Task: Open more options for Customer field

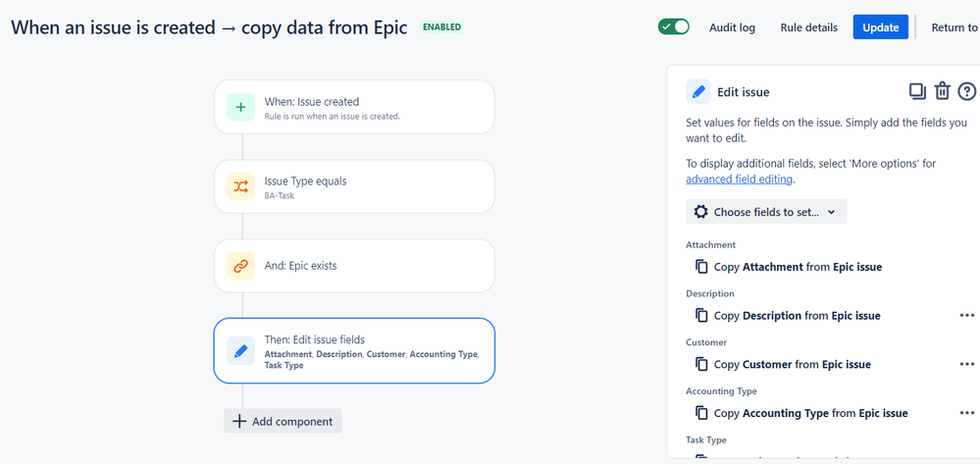Action: (x=967, y=364)
